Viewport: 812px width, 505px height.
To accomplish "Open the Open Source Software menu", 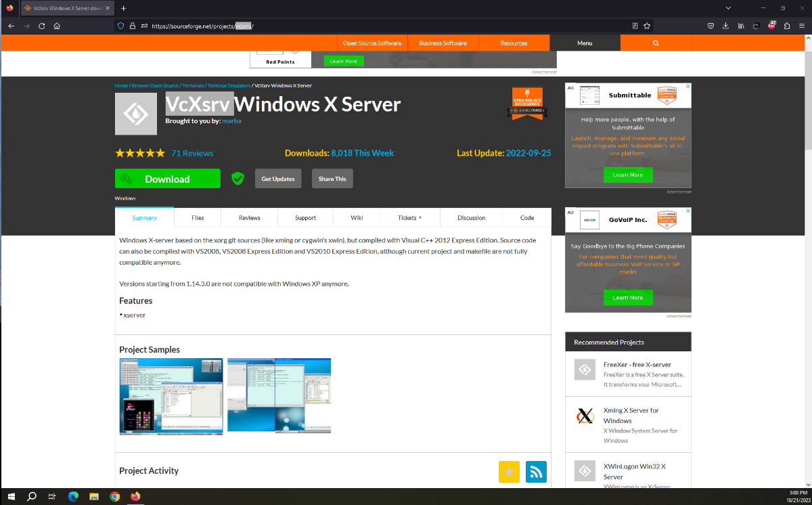I will (x=372, y=43).
